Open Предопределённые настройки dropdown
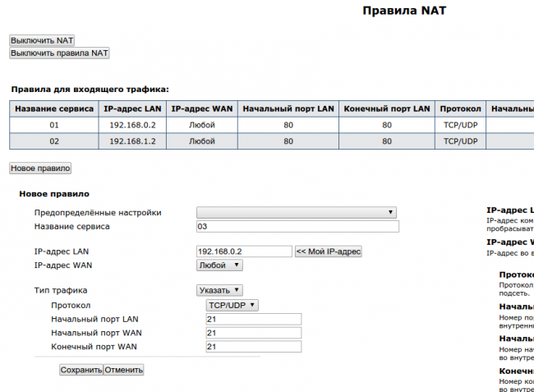Viewport: 534px width, 392px height. point(297,213)
